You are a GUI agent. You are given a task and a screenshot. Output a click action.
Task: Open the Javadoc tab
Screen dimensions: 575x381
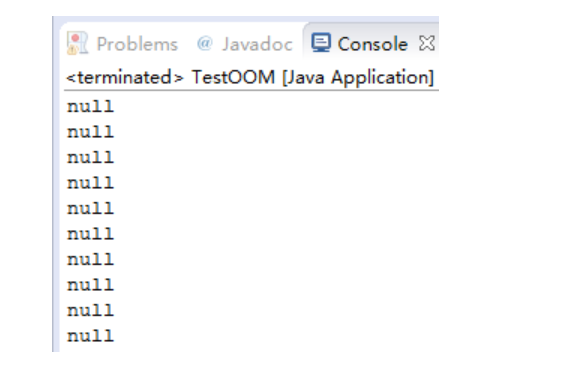tap(257, 44)
